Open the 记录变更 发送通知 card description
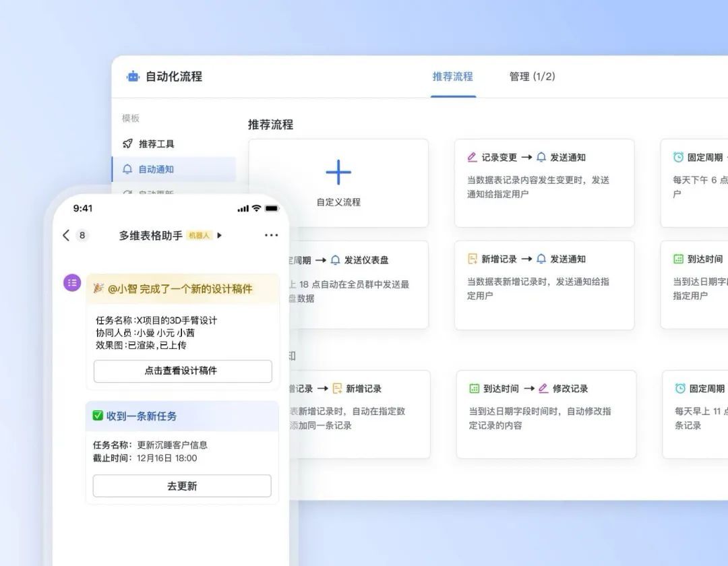 coord(538,187)
